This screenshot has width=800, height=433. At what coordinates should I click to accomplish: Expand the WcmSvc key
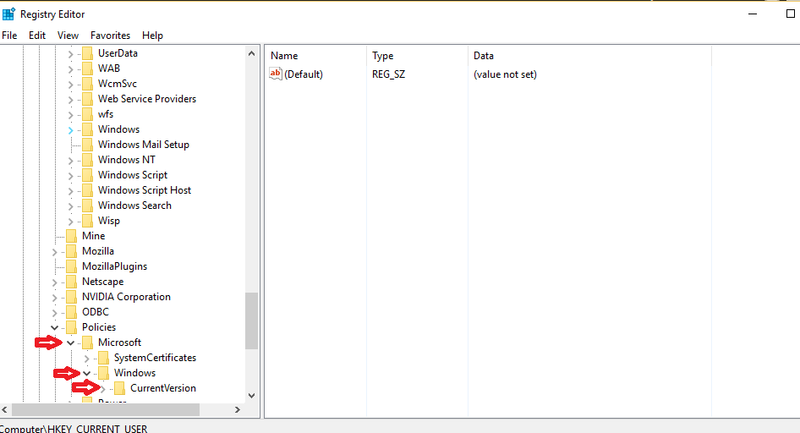(x=70, y=84)
